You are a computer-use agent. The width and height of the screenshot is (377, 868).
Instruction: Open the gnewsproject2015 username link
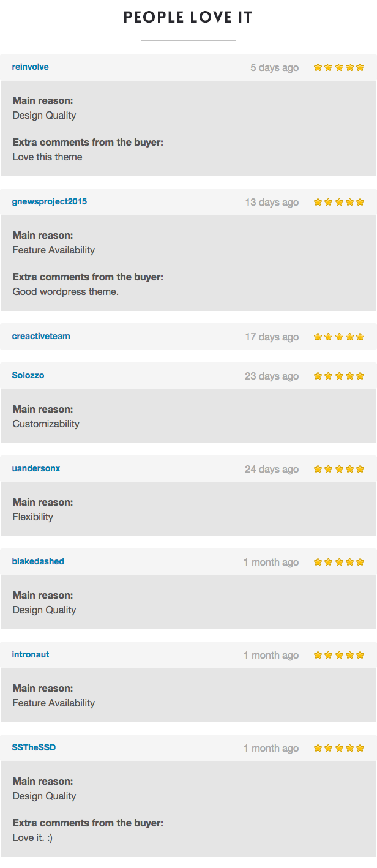pos(50,201)
